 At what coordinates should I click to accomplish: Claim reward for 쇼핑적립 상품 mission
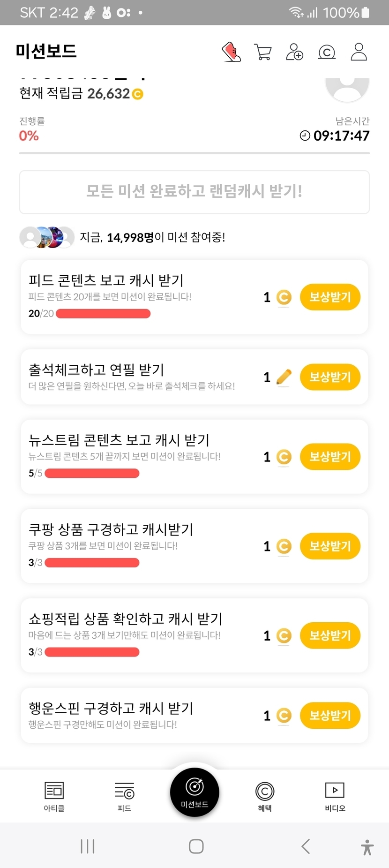point(330,635)
